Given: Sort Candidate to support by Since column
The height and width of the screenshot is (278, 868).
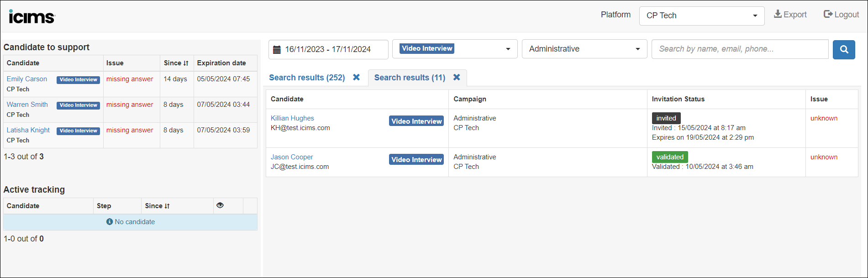Looking at the screenshot, I should [176, 63].
